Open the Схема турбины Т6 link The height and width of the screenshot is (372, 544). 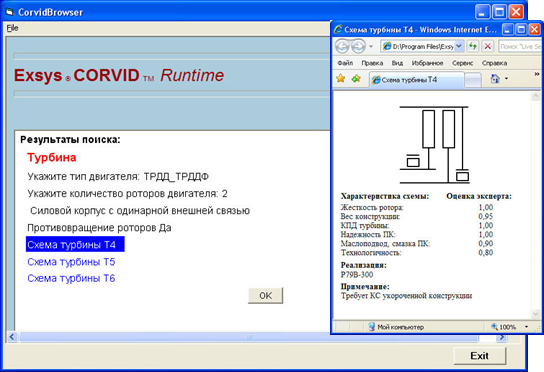[71, 278]
